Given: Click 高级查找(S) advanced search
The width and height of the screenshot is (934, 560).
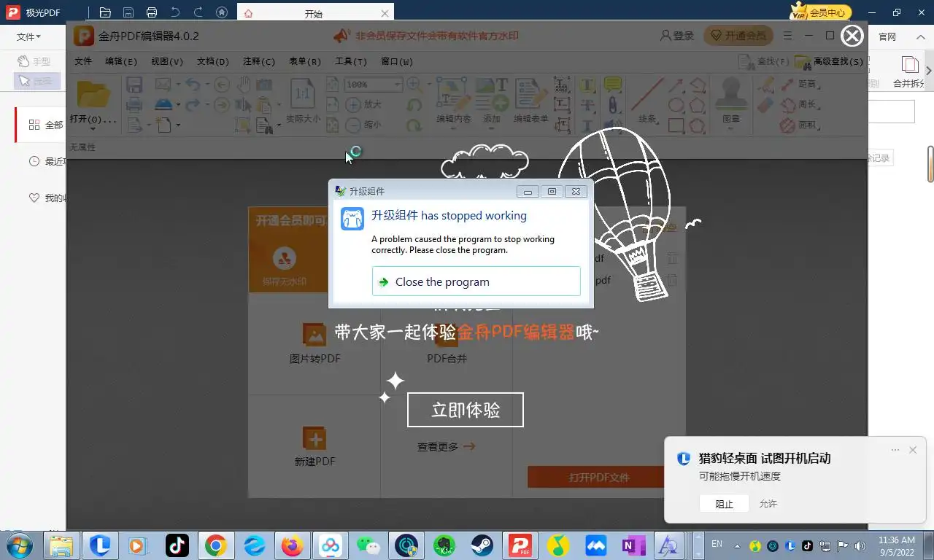Looking at the screenshot, I should coord(830,61).
